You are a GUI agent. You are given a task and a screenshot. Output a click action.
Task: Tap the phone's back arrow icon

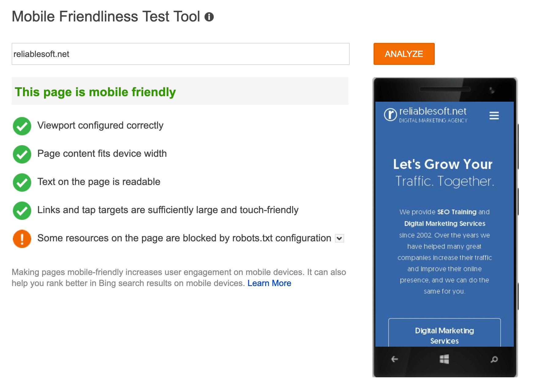395,359
